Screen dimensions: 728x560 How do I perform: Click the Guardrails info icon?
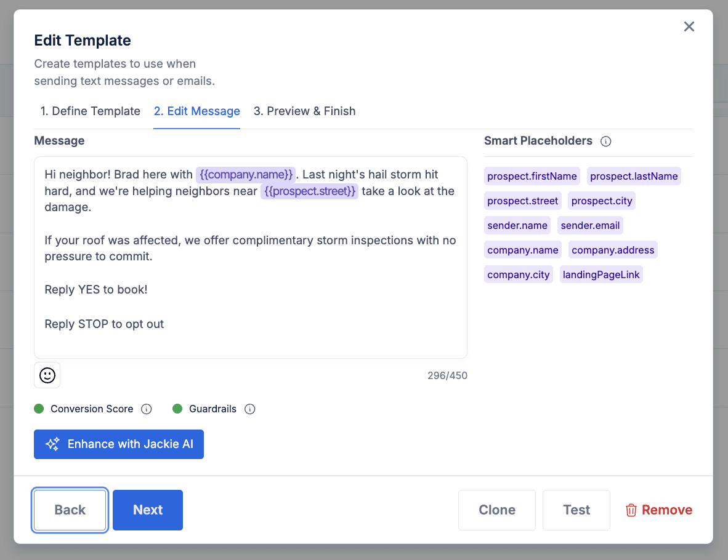[250, 409]
